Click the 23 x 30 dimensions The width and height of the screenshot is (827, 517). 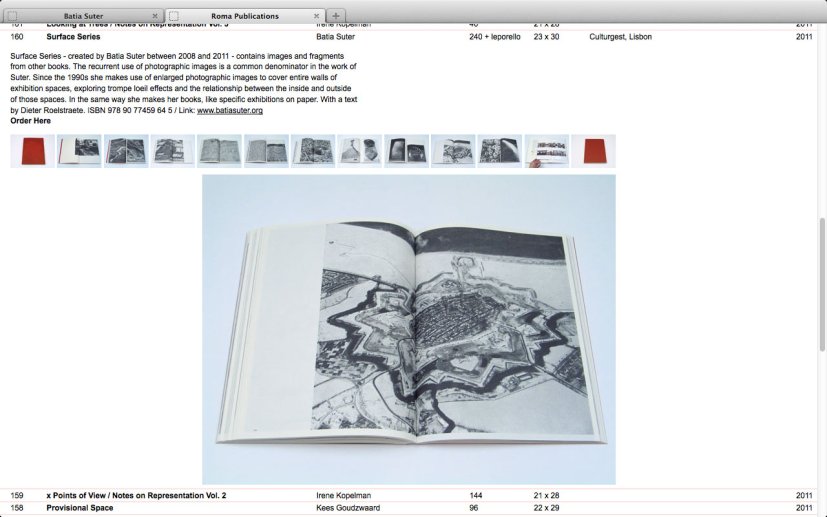coord(546,37)
